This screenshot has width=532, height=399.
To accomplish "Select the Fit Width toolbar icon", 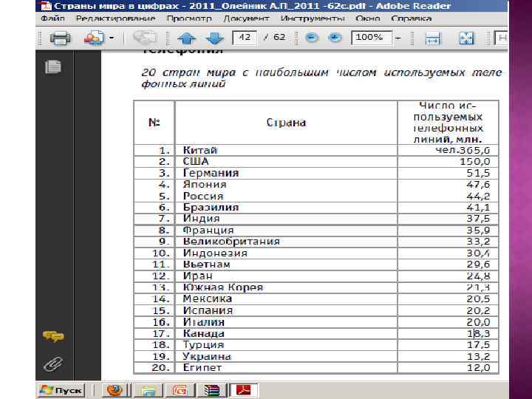I will pyautogui.click(x=432, y=38).
